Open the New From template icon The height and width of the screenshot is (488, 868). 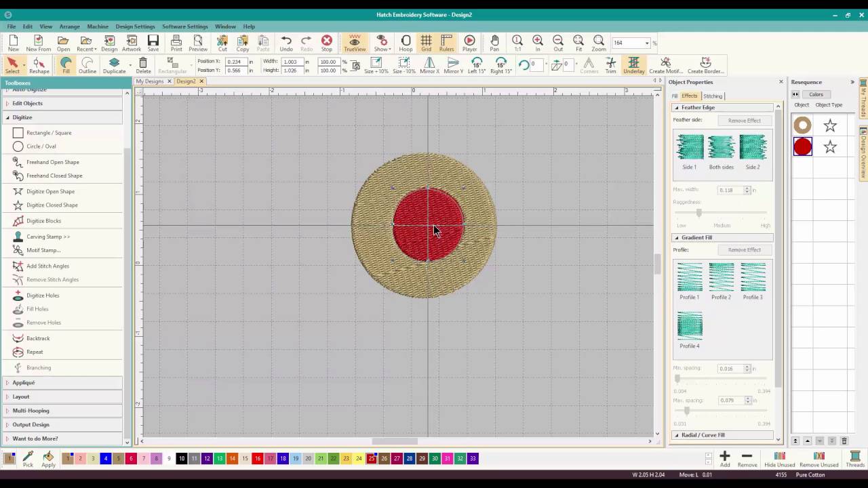39,44
